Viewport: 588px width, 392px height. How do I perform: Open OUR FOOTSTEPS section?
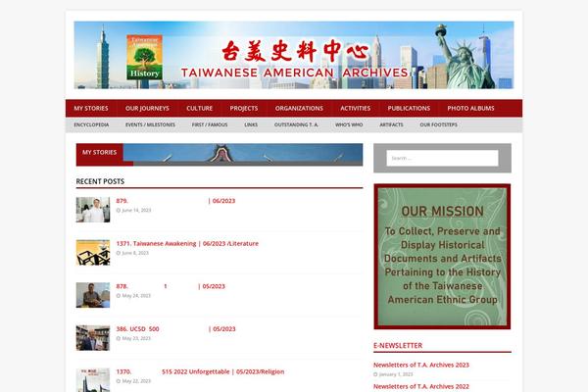pos(438,124)
